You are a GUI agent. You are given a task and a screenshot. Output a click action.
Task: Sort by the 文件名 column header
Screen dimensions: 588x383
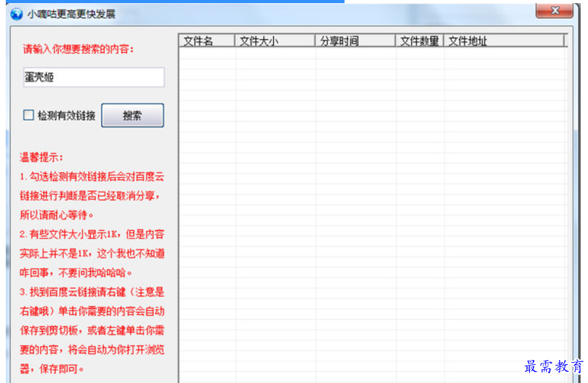click(207, 40)
